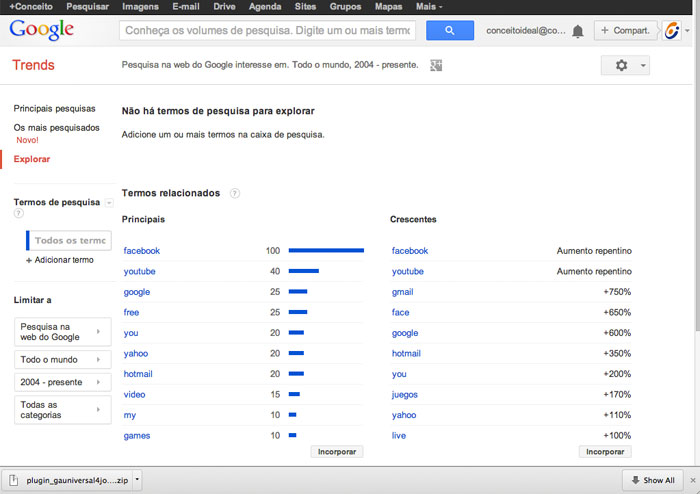The height and width of the screenshot is (494, 700).
Task: Open the Pesquisa na web do Google filter
Action: tap(62, 332)
